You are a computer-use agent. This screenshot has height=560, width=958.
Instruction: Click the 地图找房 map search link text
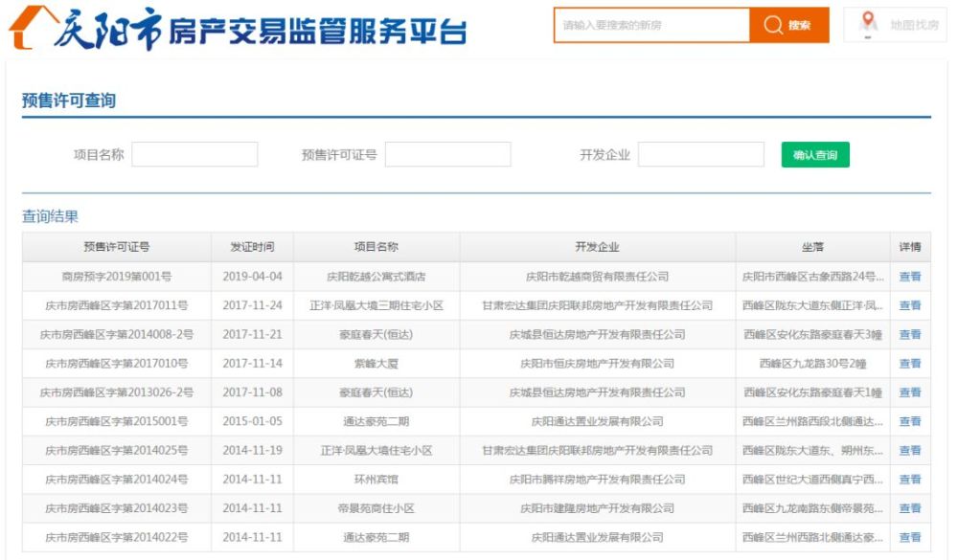point(914,25)
